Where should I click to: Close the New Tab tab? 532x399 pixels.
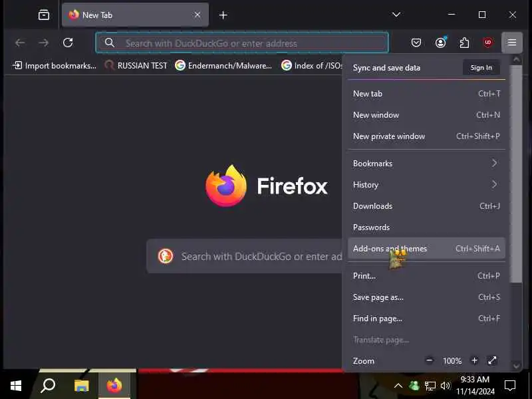197,15
